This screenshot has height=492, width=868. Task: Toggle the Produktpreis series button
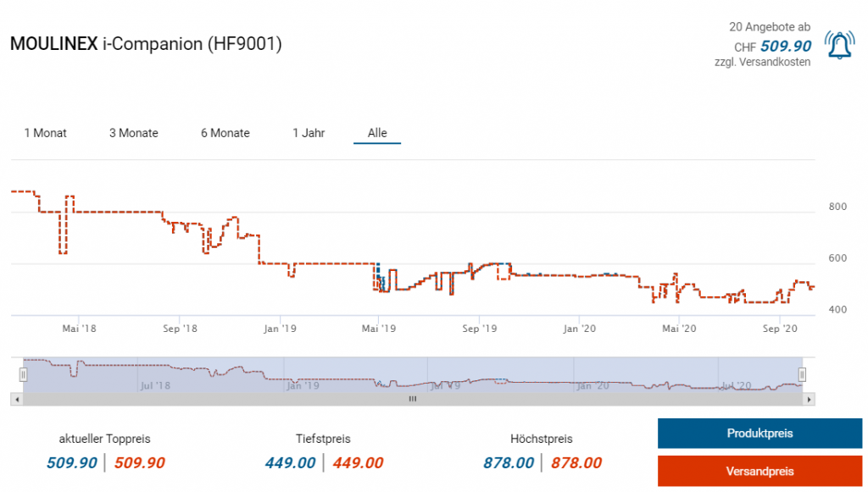(x=759, y=434)
